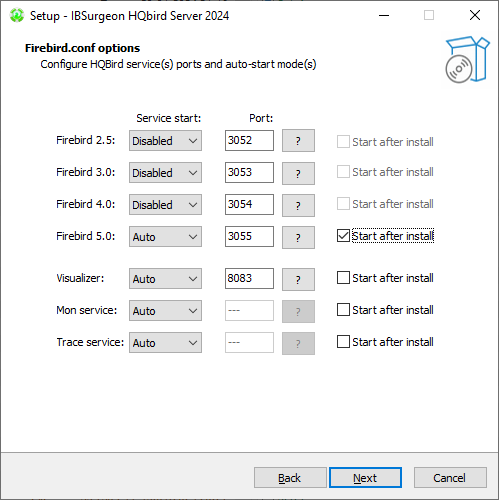
Task: Click the HQbird setup icon in title bar
Action: 17,15
